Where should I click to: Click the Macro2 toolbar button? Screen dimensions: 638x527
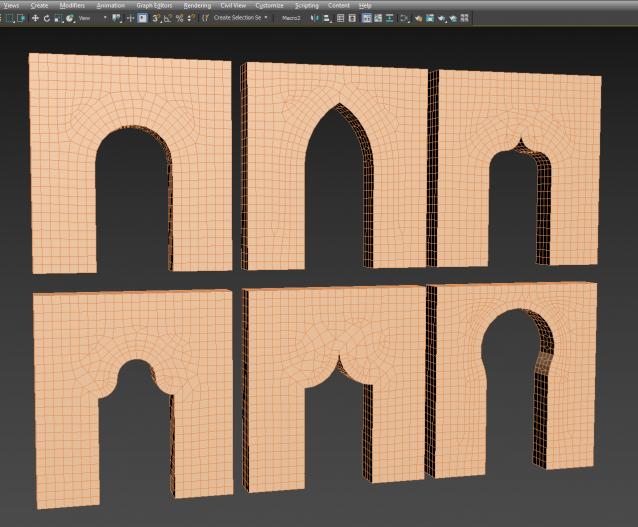[291, 18]
